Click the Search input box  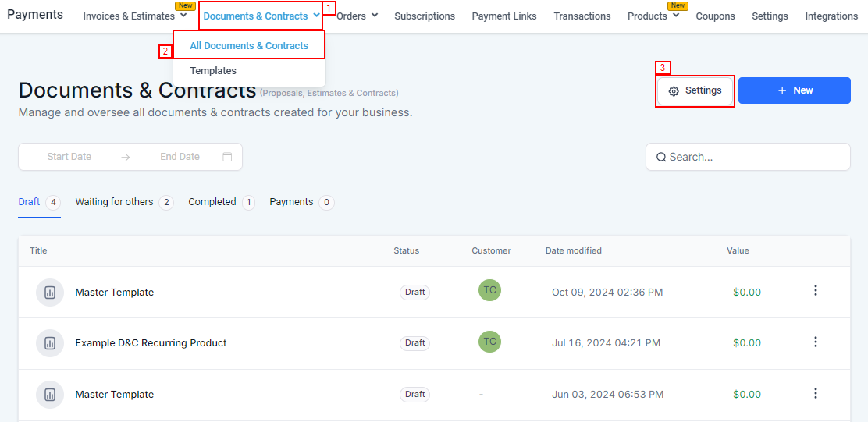point(748,157)
